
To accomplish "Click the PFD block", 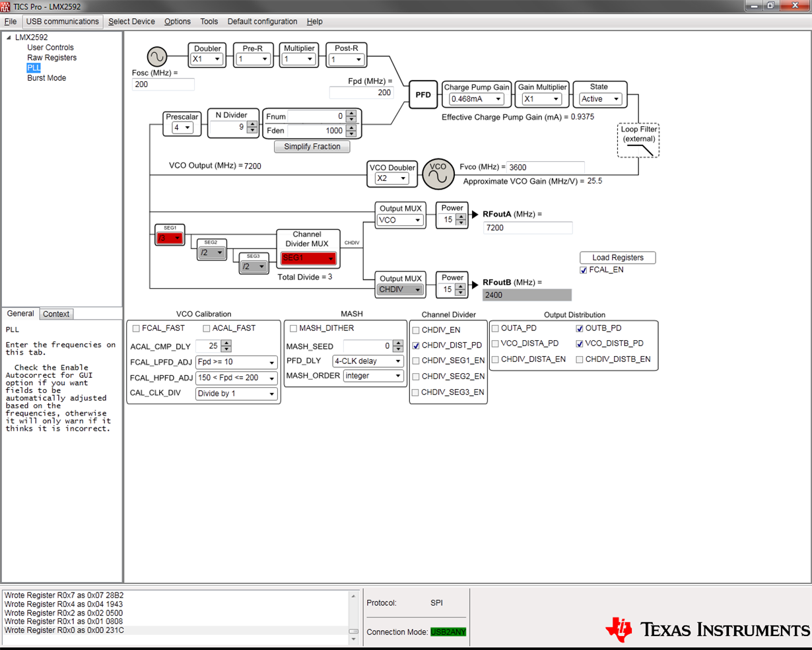I will point(423,94).
